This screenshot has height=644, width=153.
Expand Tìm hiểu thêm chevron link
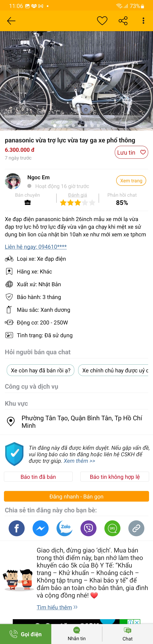57,607
